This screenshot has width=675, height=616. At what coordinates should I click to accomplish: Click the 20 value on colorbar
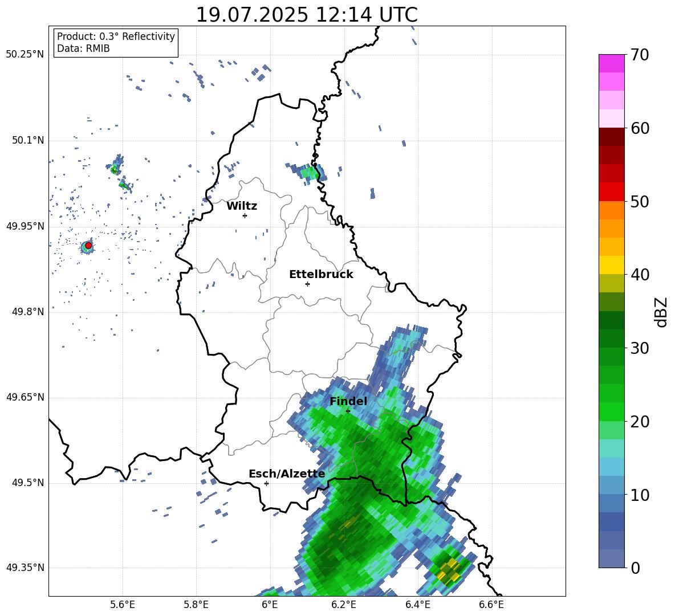[640, 421]
